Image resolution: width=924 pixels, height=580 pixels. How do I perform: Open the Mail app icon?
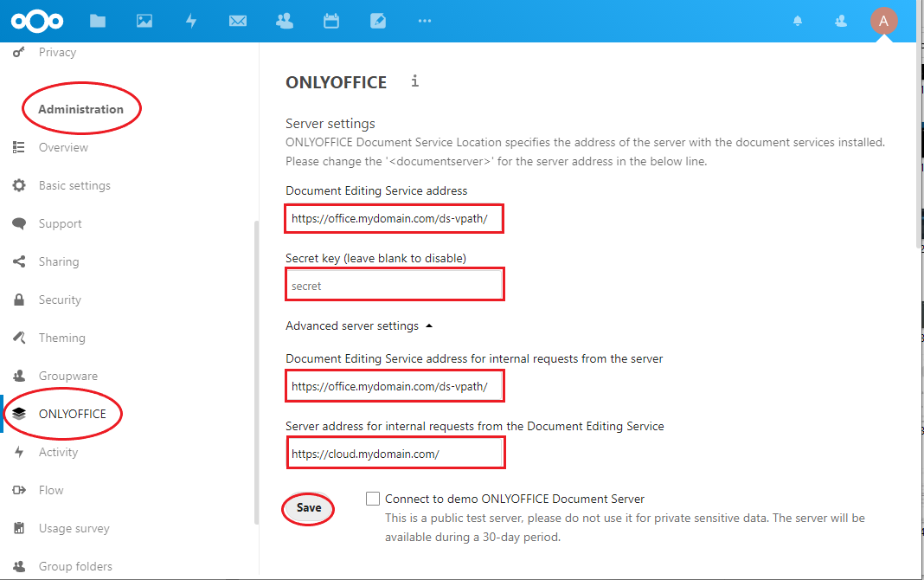click(x=238, y=22)
